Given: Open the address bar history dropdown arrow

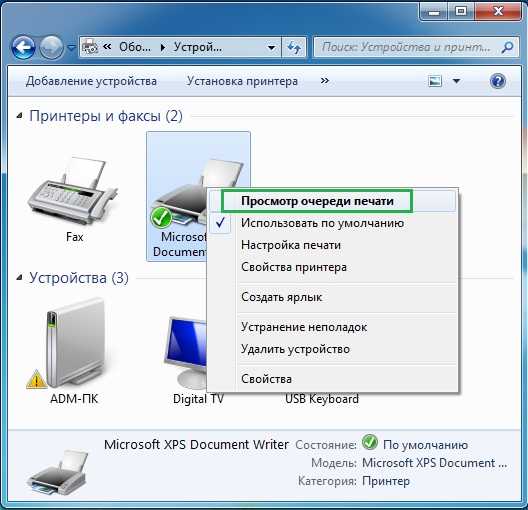Looking at the screenshot, I should click(x=271, y=48).
